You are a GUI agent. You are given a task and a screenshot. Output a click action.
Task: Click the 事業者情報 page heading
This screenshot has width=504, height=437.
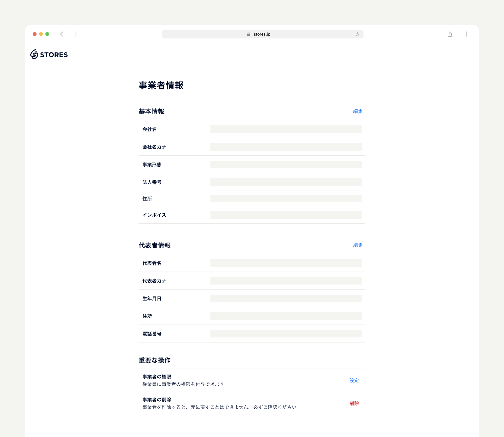click(161, 85)
